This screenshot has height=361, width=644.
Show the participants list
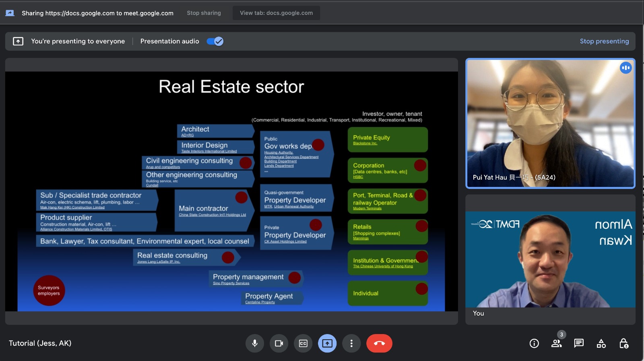click(557, 343)
